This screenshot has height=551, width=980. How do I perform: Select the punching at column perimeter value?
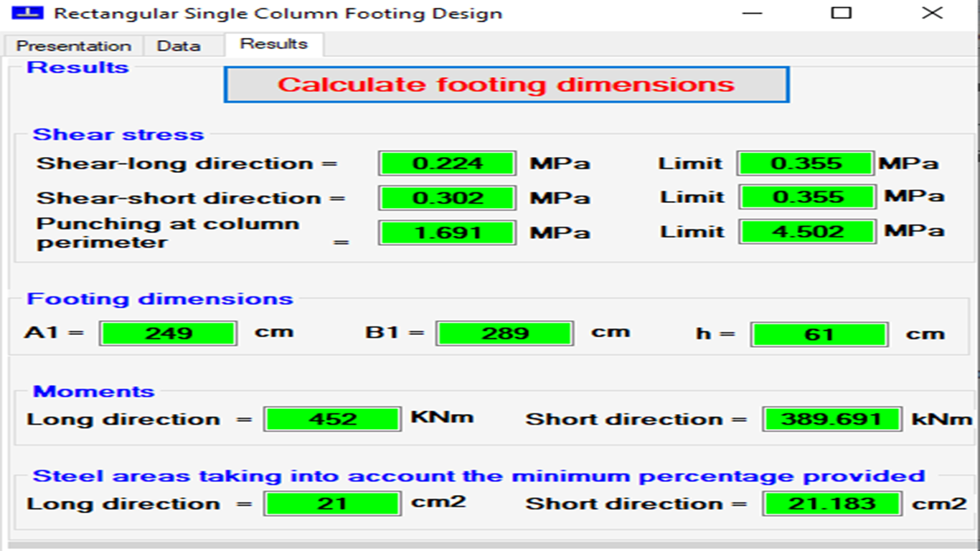coord(448,232)
